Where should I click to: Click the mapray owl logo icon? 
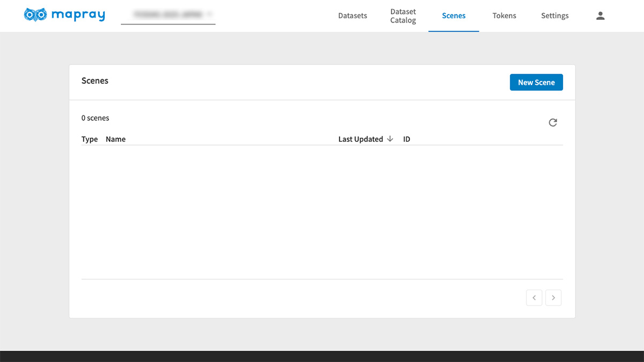(36, 15)
